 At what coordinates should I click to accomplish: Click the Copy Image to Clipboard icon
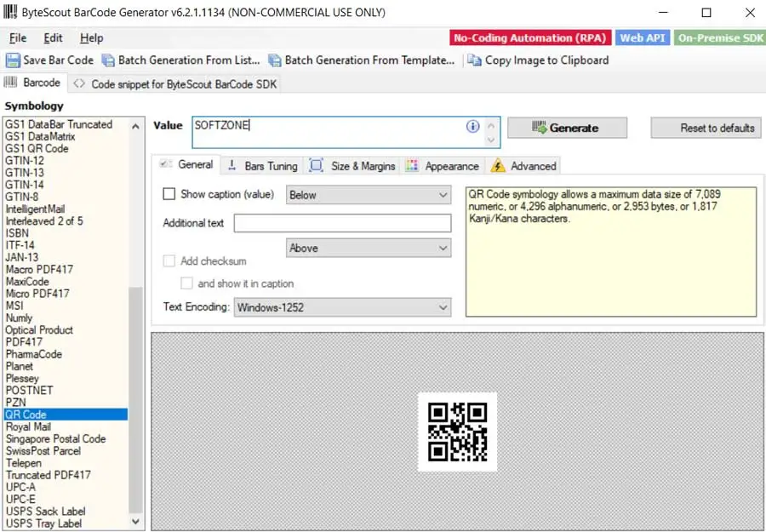pos(474,60)
